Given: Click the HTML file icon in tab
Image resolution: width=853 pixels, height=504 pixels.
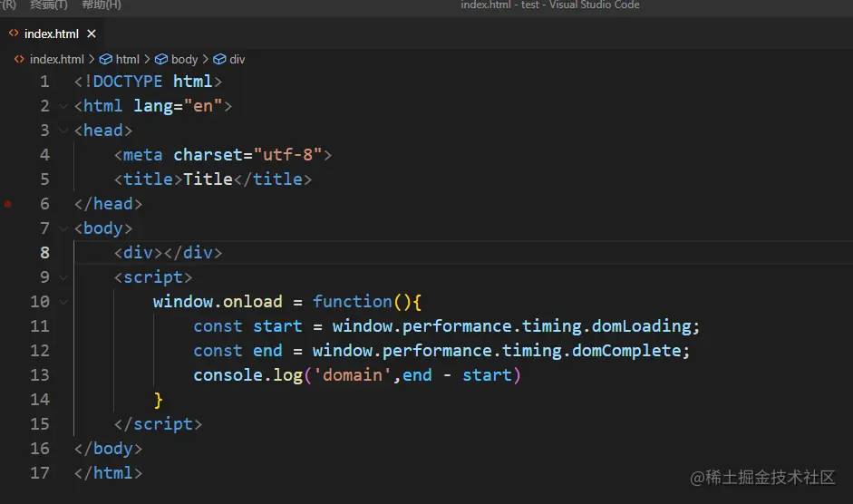Looking at the screenshot, I should [x=14, y=34].
